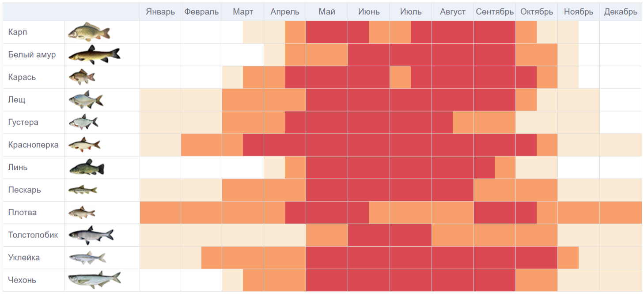Click the Январь column header
The image size is (644, 294).
(160, 12)
